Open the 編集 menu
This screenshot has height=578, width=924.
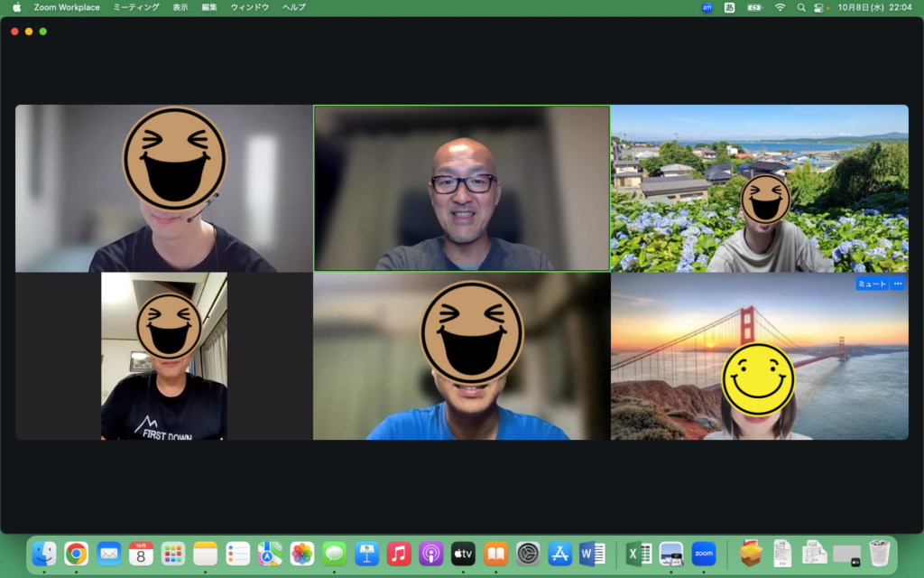pyautogui.click(x=209, y=7)
